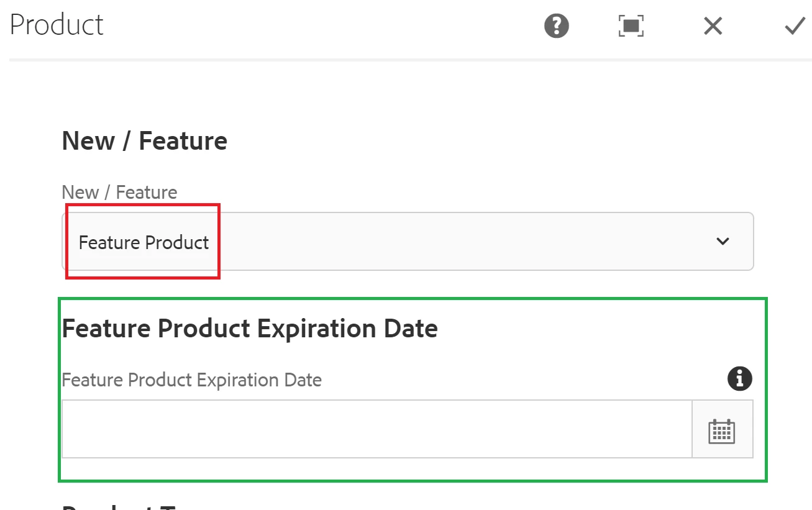Click the gray 'Feature Product Expiration Date' label

click(191, 380)
